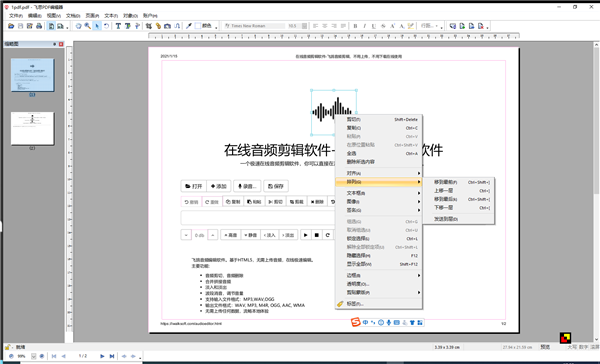The width and height of the screenshot is (600, 364).
Task: Select the first page thumbnail
Action: click(32, 75)
